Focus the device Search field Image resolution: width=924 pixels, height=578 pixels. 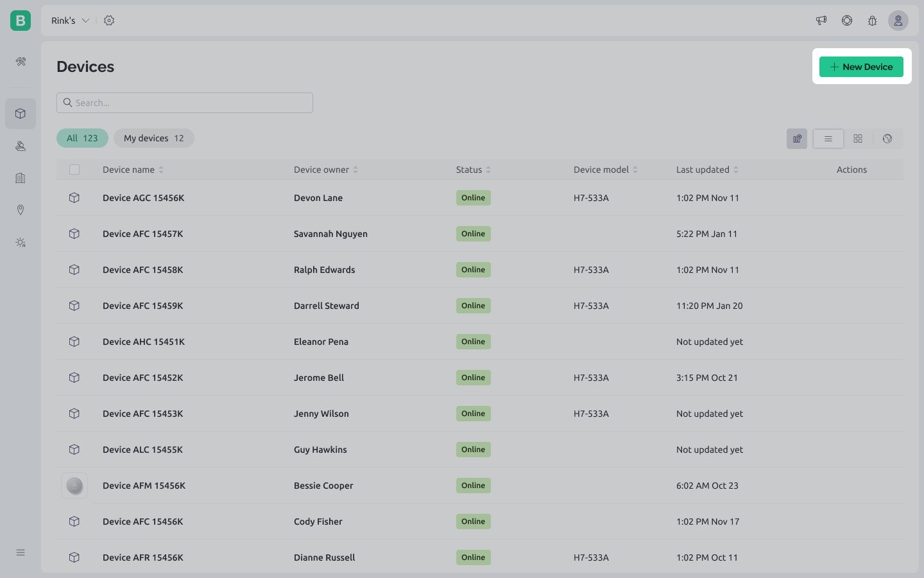coord(185,103)
